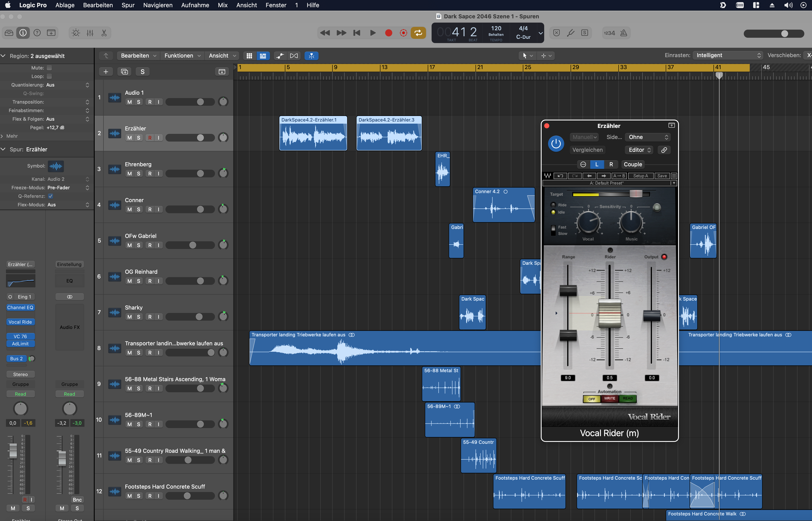Toggle the Flex view icon

pos(294,56)
